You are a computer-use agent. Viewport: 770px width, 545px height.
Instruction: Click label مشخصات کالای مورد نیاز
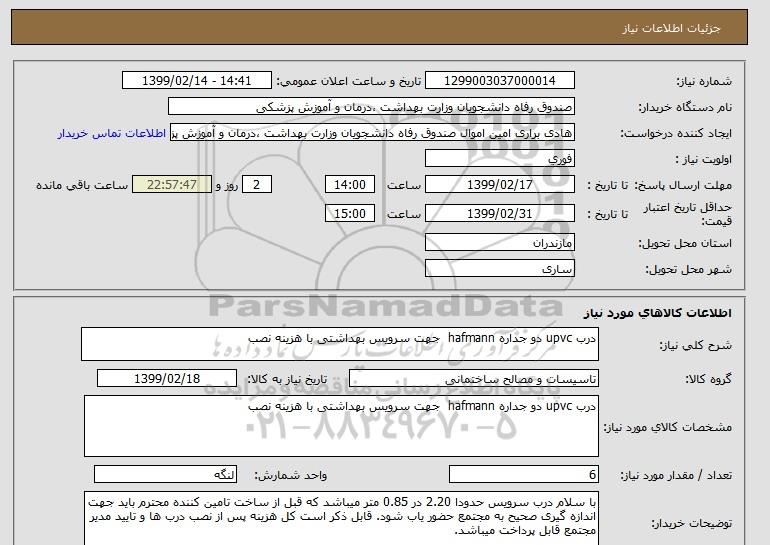pyautogui.click(x=667, y=427)
